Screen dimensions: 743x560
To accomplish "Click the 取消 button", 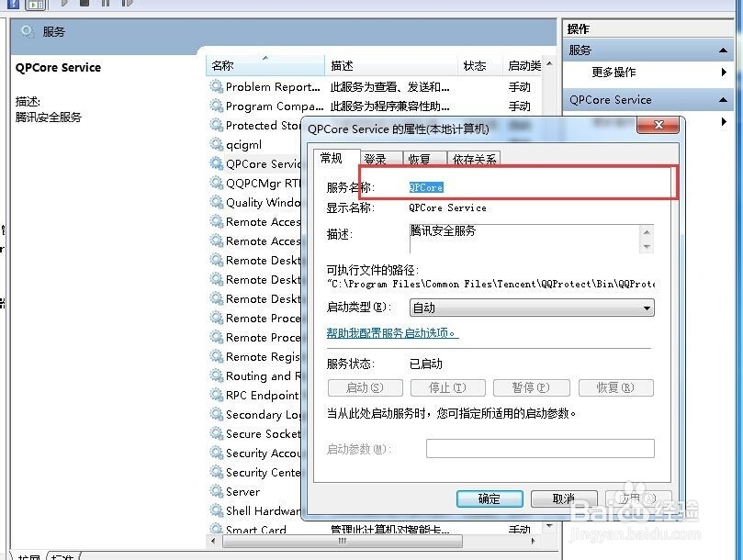I will pyautogui.click(x=564, y=498).
